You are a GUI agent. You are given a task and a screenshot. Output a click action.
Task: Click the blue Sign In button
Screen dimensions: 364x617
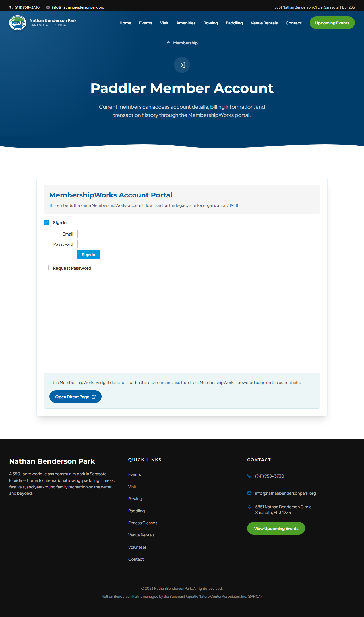point(88,255)
